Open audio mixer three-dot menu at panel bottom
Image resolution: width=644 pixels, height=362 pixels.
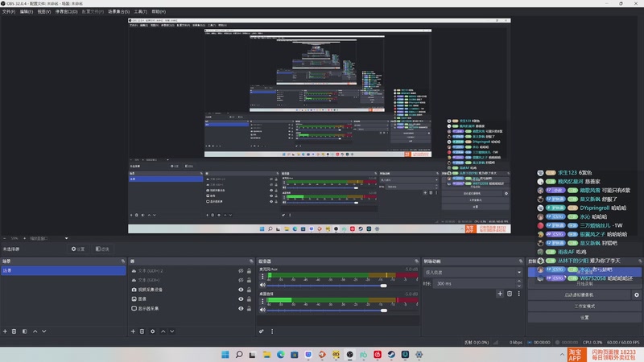coord(272,331)
